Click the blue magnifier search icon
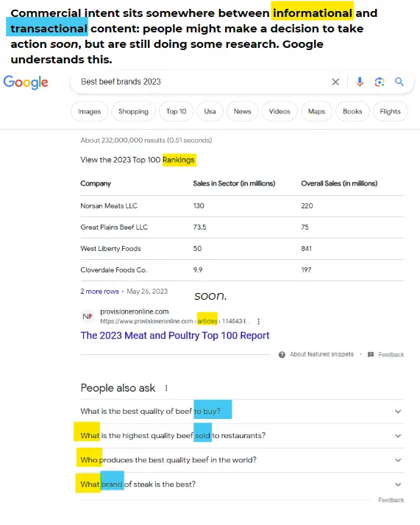 [399, 82]
